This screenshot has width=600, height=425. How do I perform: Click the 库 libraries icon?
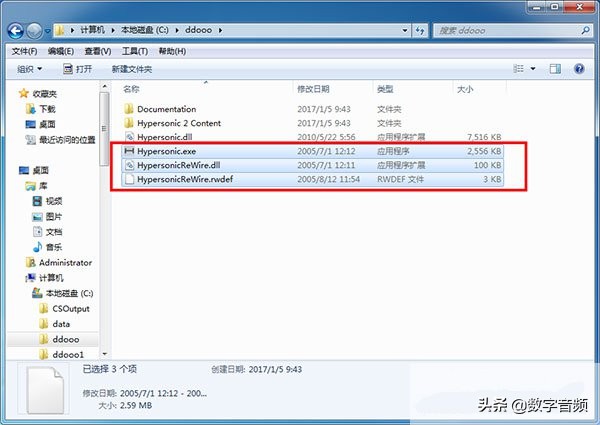point(31,186)
